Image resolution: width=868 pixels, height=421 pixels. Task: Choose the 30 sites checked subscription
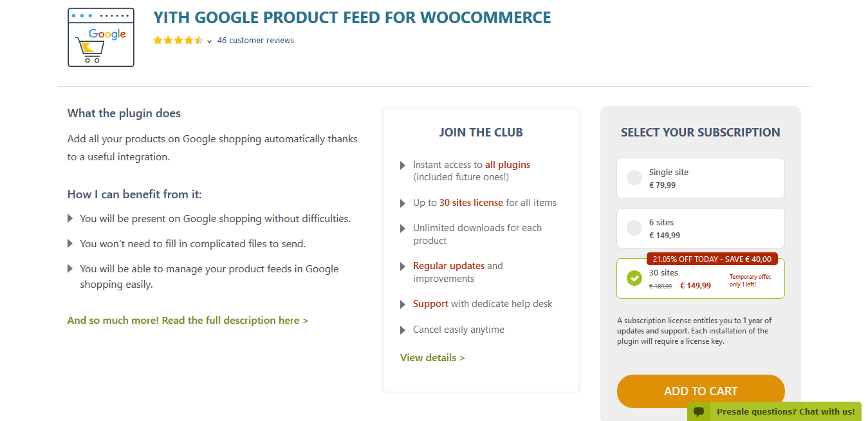click(x=701, y=278)
